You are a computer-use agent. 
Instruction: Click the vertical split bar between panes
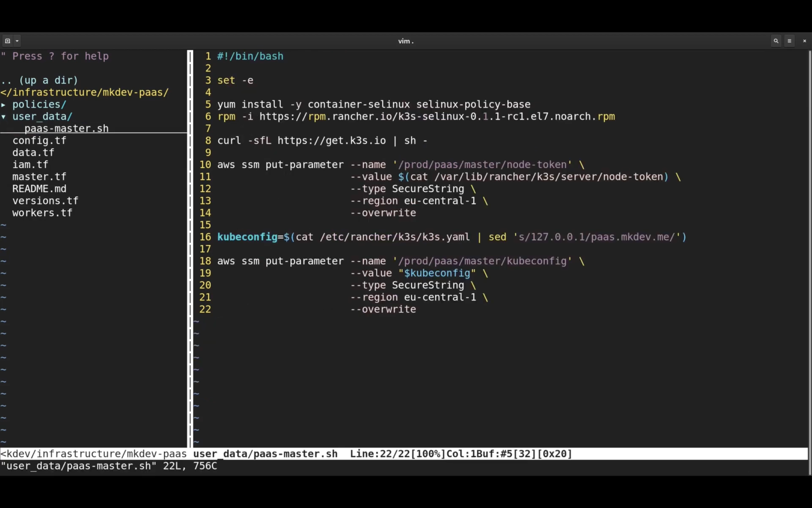click(x=190, y=249)
